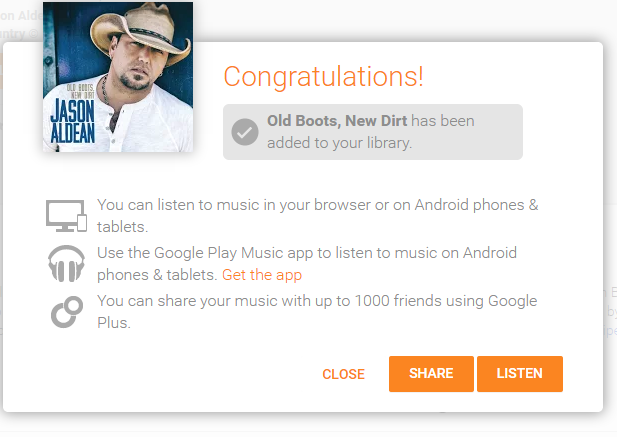
Task: Click the desktop monitor icon
Action: [61, 215]
